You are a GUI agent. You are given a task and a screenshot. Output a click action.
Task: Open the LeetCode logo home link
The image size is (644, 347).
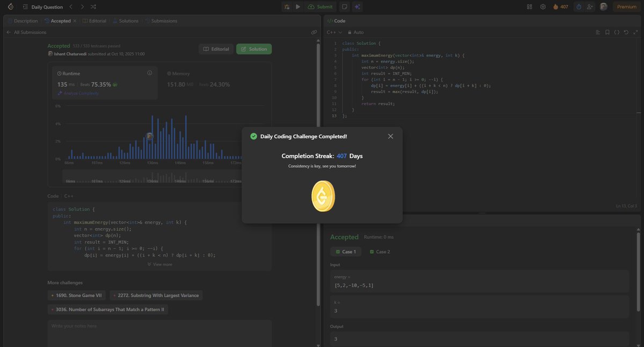[11, 7]
